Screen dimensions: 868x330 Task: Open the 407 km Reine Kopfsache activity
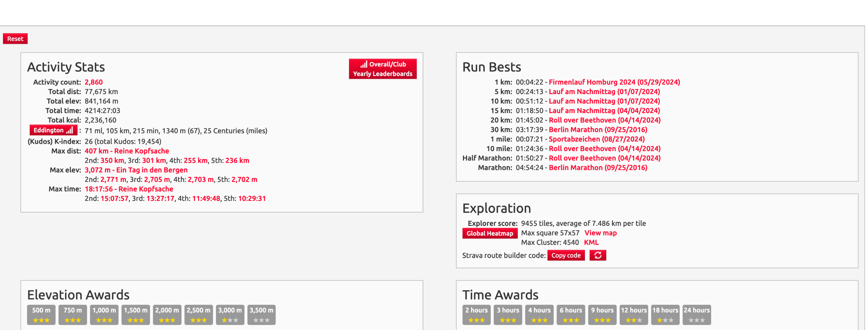(127, 151)
